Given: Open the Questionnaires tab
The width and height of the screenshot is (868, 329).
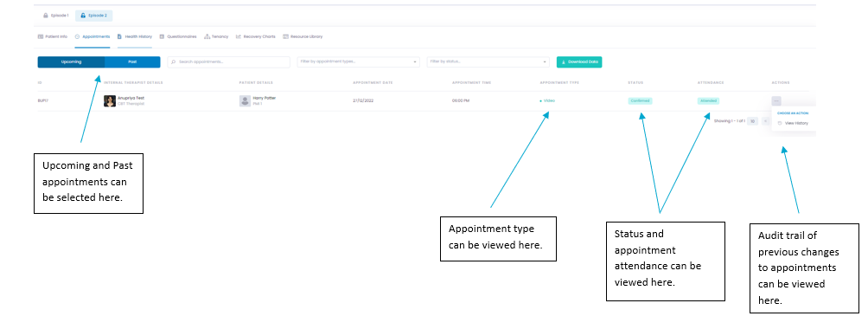Looking at the screenshot, I should click(178, 36).
